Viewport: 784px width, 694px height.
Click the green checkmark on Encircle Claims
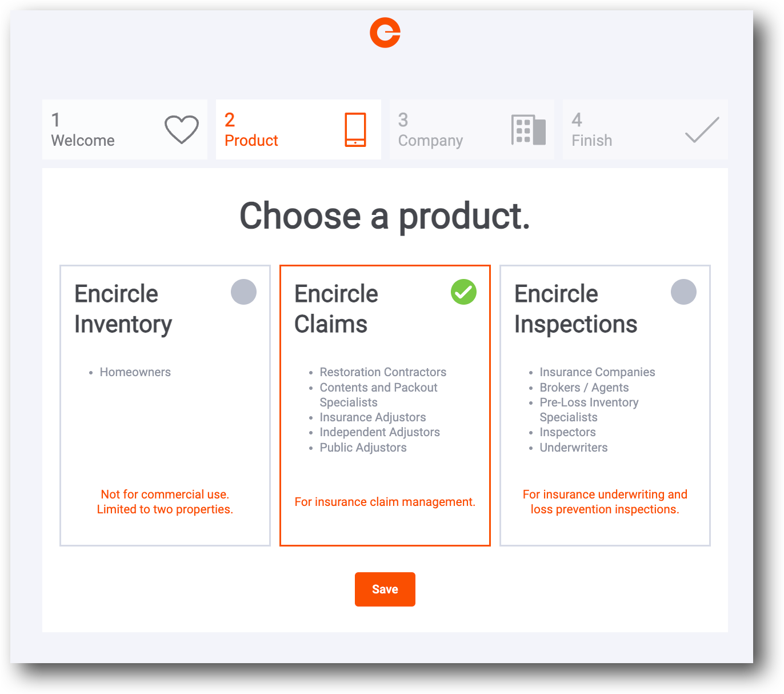[463, 292]
